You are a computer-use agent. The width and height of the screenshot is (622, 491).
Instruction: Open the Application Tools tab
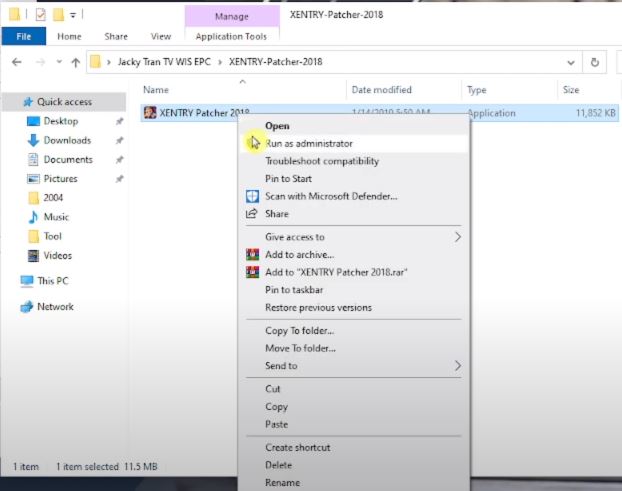(x=231, y=36)
